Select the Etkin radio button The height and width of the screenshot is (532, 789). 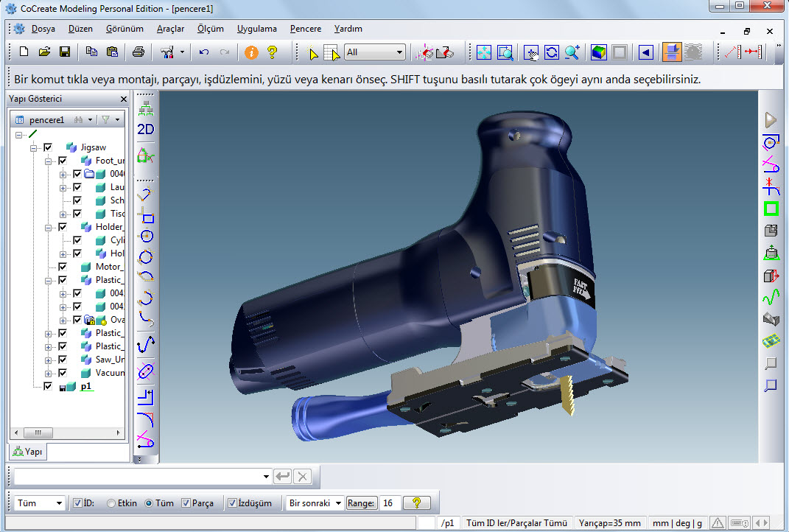111,503
